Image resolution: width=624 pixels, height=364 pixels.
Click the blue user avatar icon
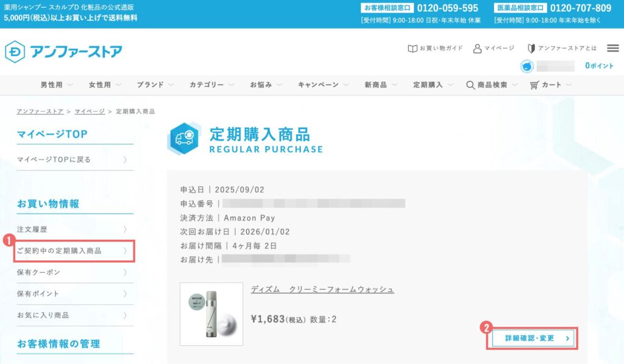[x=527, y=66]
